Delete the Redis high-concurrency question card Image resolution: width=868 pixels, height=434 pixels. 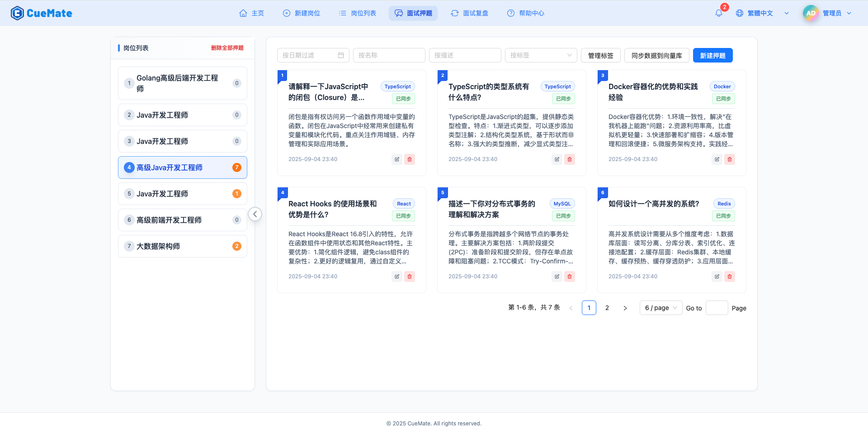coord(729,277)
